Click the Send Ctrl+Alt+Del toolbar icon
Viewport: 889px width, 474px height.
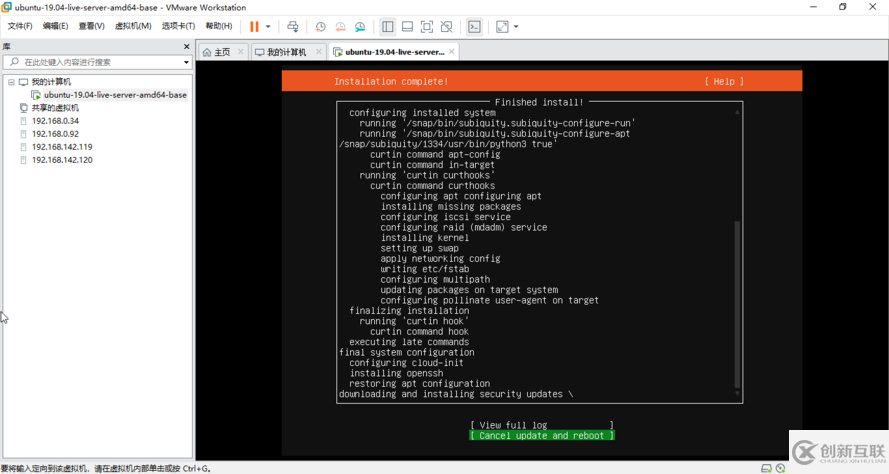(x=293, y=27)
